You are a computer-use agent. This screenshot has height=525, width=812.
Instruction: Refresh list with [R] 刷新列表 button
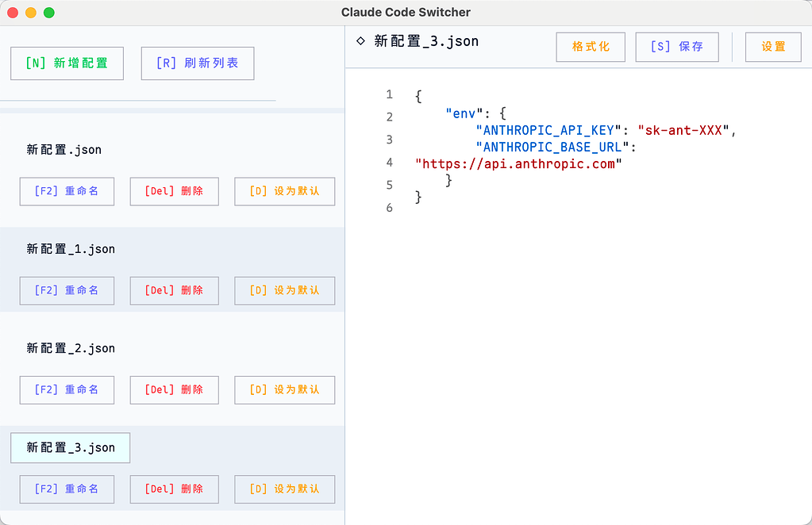pyautogui.click(x=198, y=63)
